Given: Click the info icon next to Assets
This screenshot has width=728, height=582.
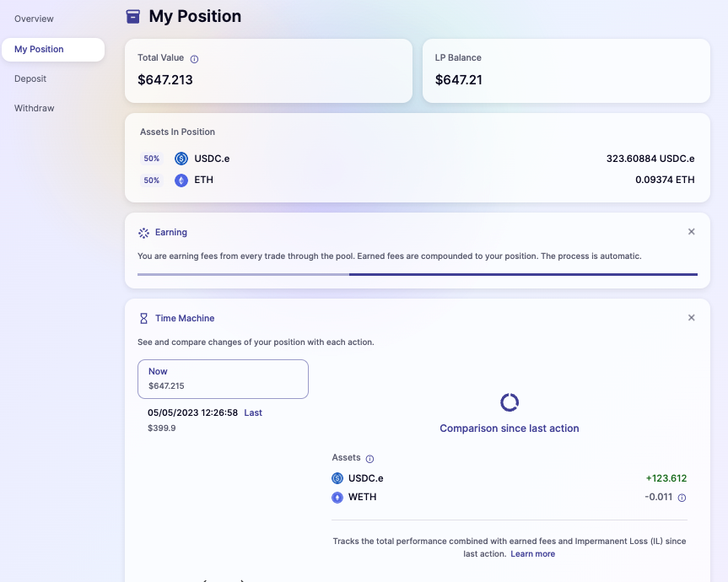Looking at the screenshot, I should [369, 458].
